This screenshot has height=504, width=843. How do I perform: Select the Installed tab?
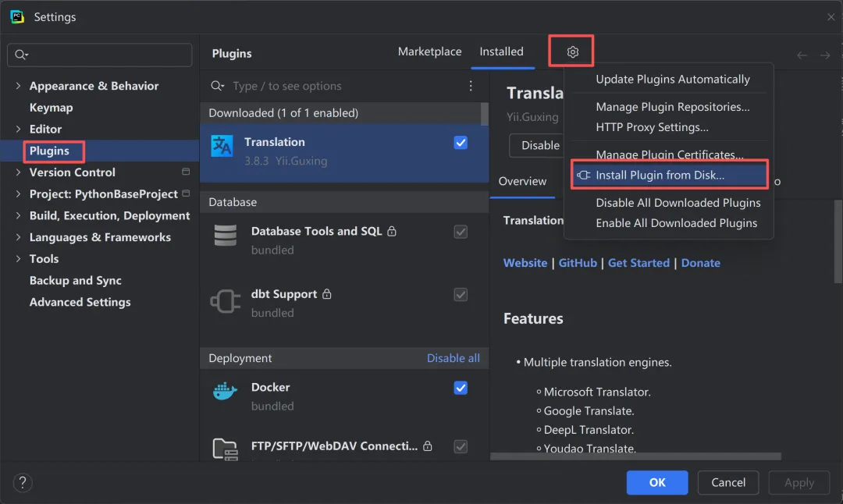(502, 51)
